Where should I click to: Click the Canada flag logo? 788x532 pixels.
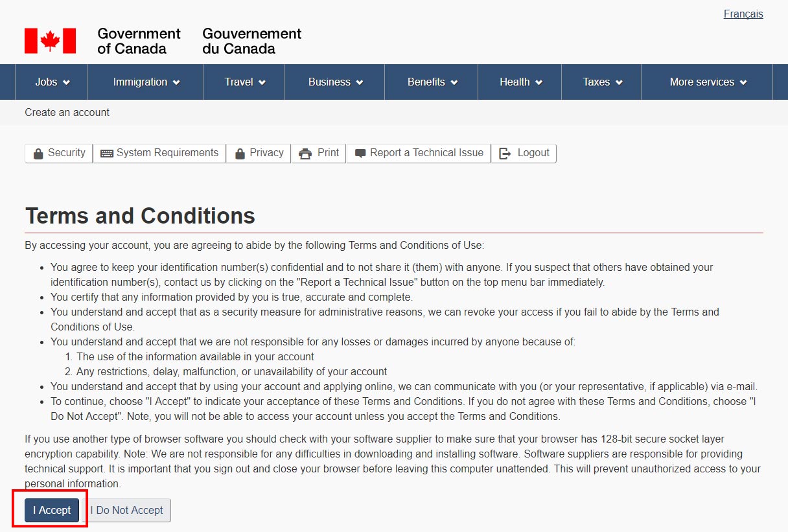coord(50,41)
